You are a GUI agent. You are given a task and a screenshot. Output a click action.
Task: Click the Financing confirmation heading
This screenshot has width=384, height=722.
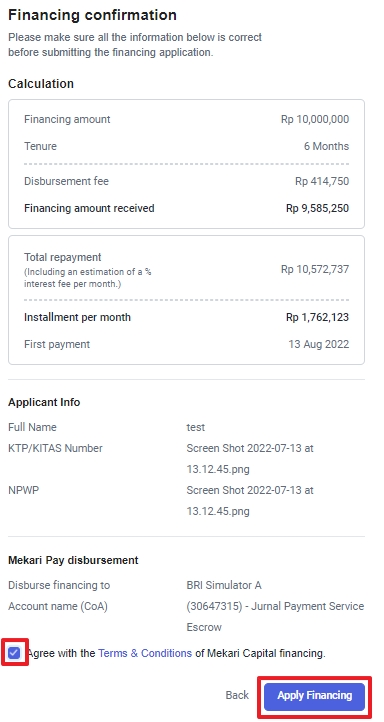(x=93, y=15)
